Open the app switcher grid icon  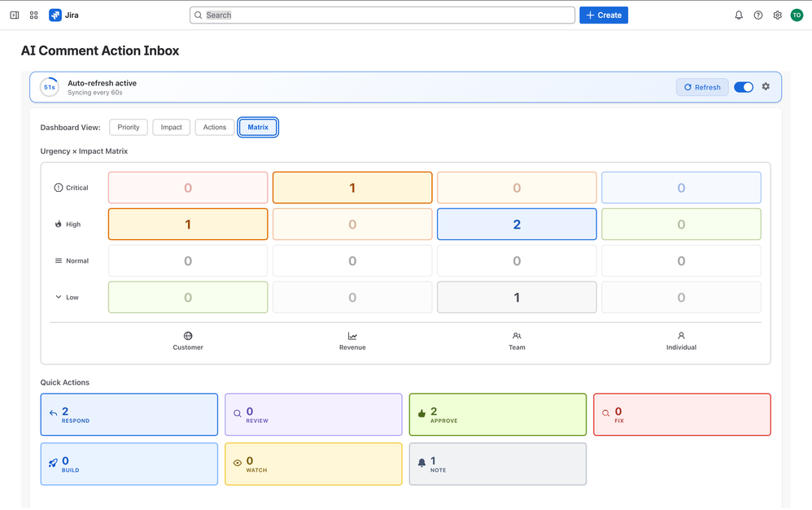click(33, 15)
